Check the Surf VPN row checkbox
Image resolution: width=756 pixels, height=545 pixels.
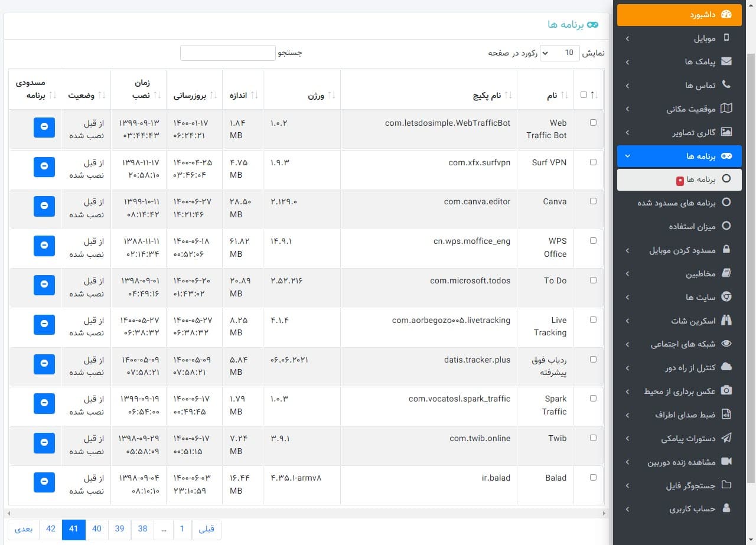point(593,162)
